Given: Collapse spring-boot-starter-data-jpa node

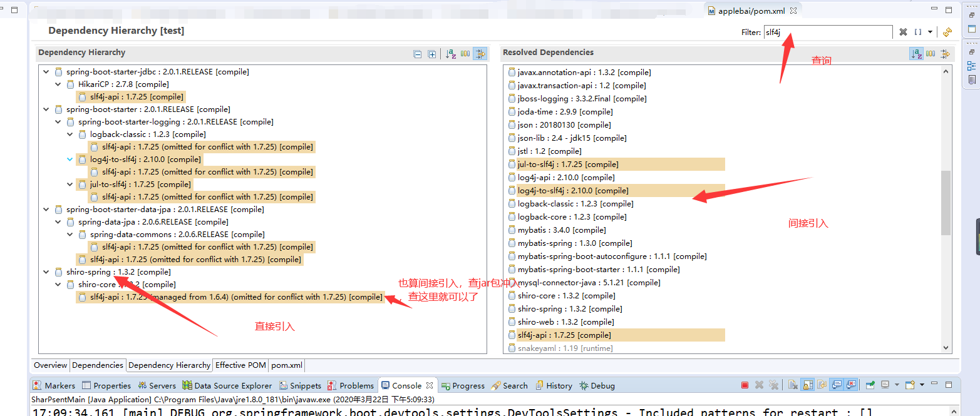Looking at the screenshot, I should 46,210.
